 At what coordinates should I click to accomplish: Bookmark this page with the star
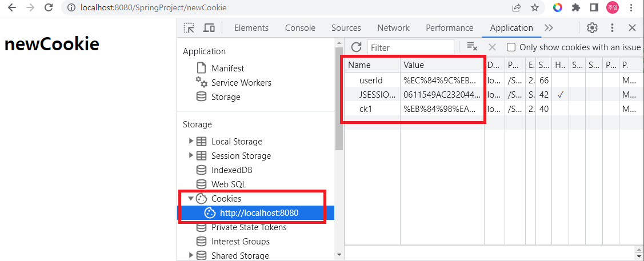pos(534,7)
